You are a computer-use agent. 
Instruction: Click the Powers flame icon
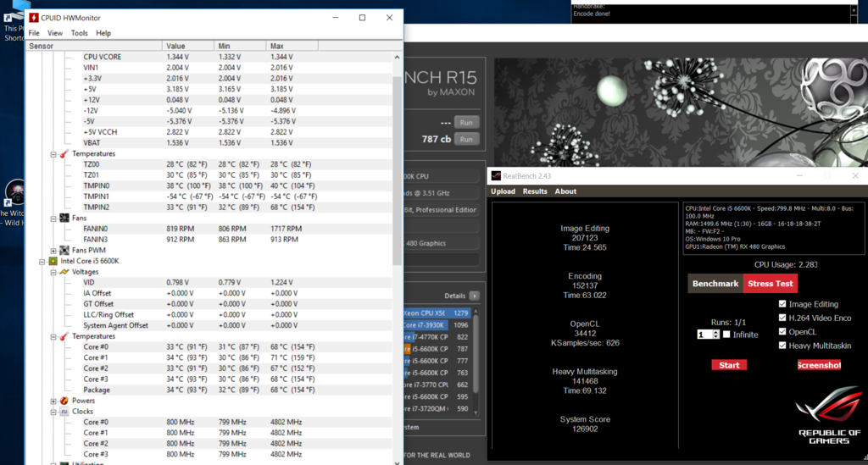pos(64,401)
